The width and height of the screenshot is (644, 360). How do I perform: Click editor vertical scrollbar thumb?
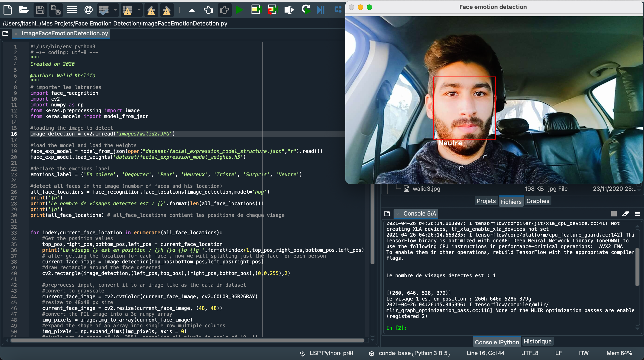372,224
